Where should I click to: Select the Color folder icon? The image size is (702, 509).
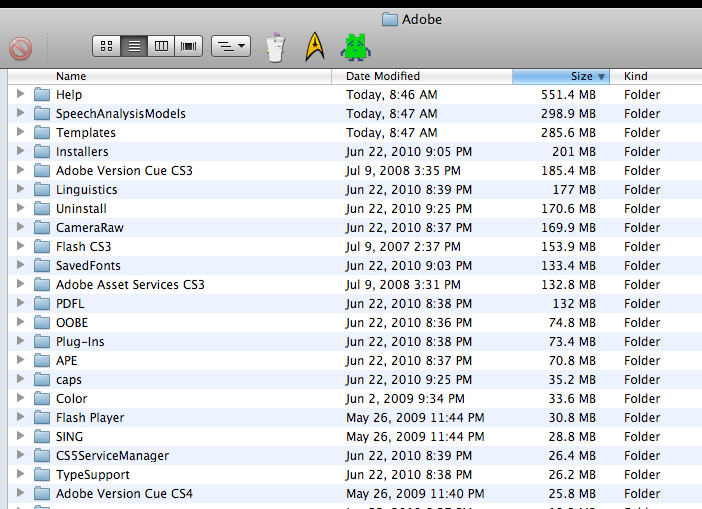42,398
